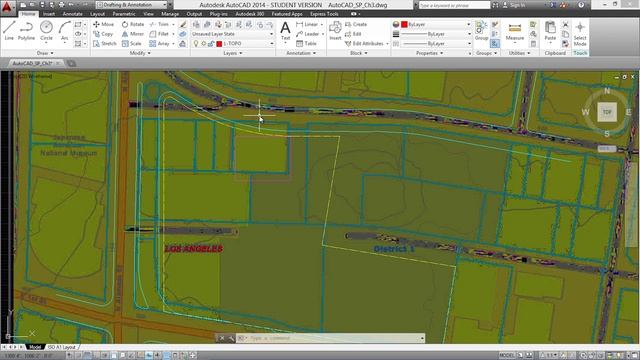Open the View ribbon tab
The image size is (640, 360).
(x=149, y=14)
